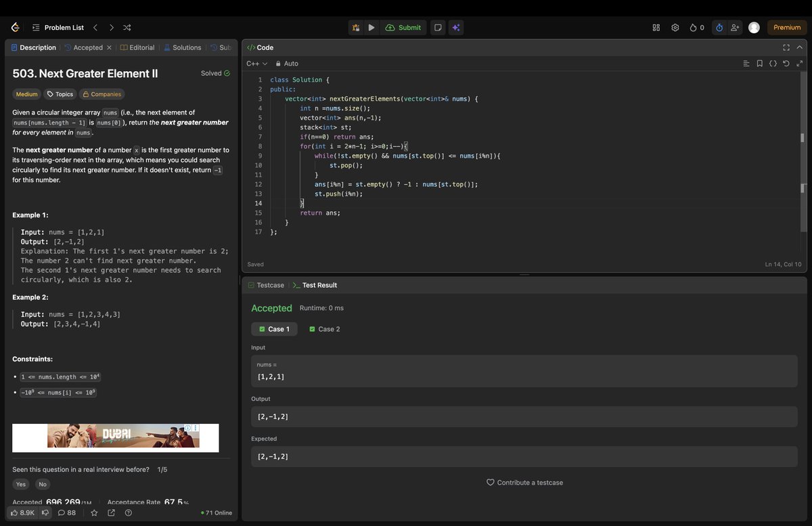Viewport: 812px width, 526px height.
Task: Submit the solution
Action: tap(403, 27)
